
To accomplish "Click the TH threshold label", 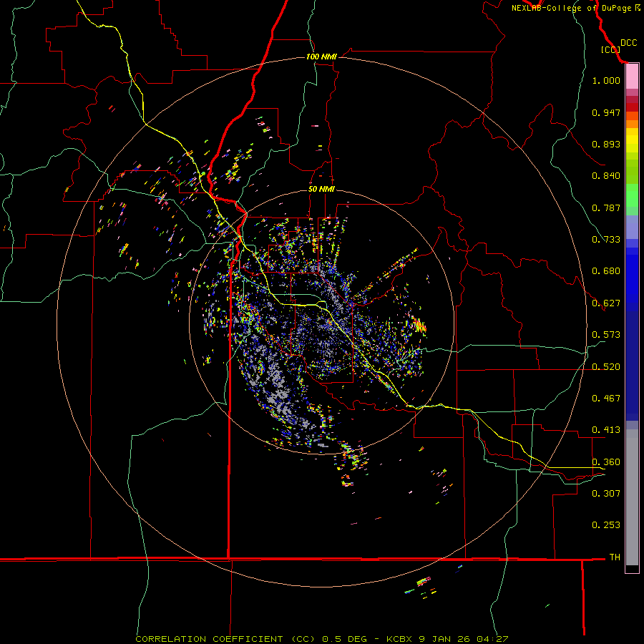I will coord(615,557).
